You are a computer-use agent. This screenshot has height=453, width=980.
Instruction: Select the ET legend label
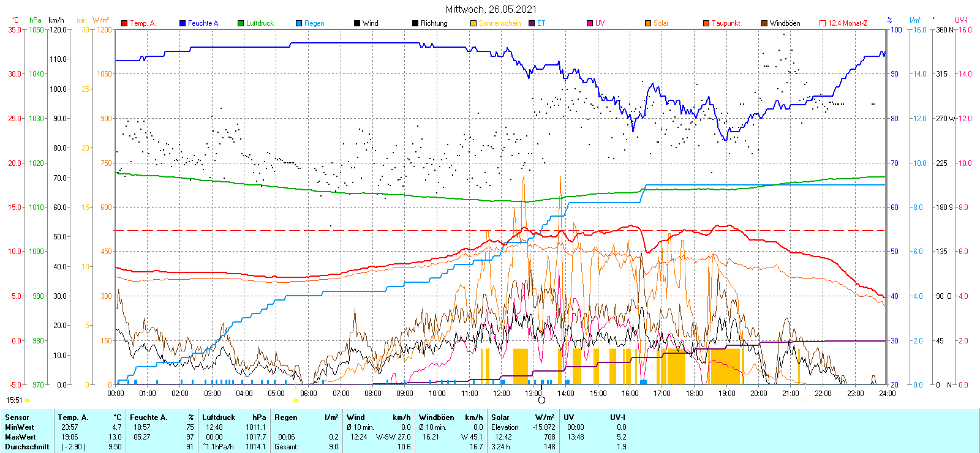(541, 23)
